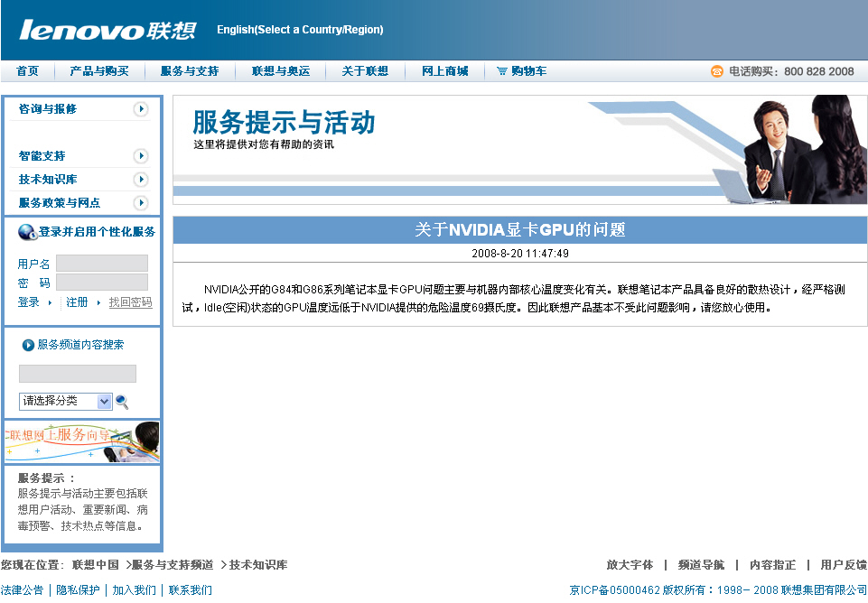Click the 注册 register link
This screenshot has height=603, width=868.
[77, 302]
